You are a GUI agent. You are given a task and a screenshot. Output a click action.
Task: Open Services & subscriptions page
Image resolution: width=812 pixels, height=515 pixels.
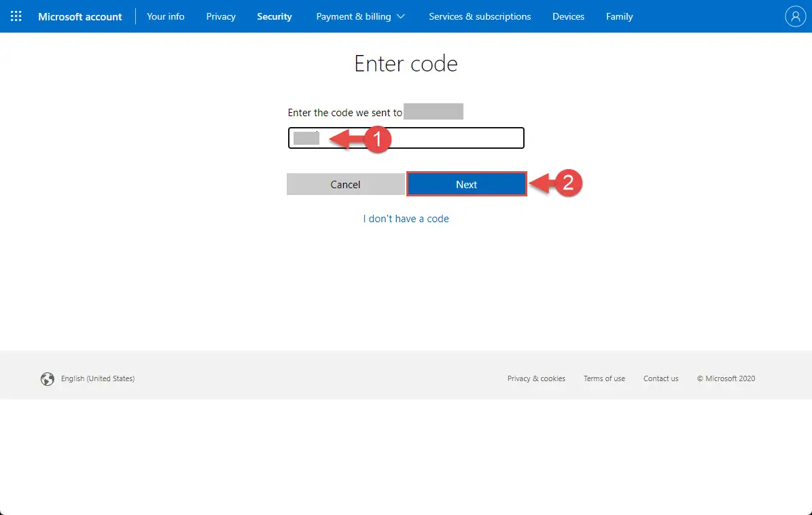click(480, 16)
